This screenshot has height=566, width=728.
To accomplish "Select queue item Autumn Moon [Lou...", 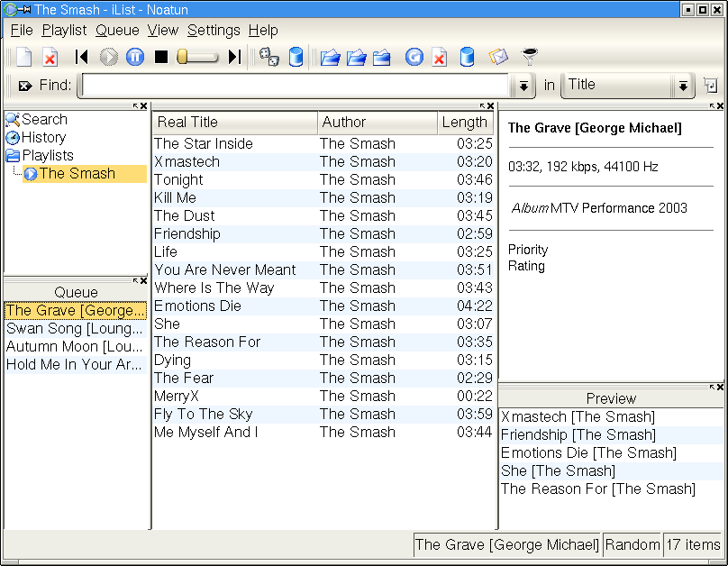I will pos(76,347).
